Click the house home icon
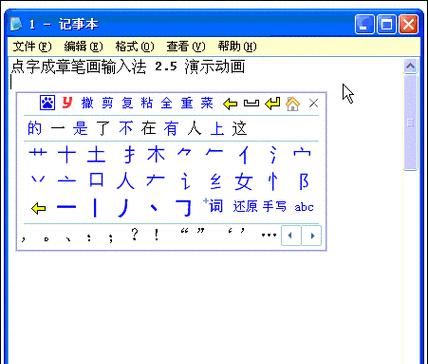 pyautogui.click(x=293, y=104)
